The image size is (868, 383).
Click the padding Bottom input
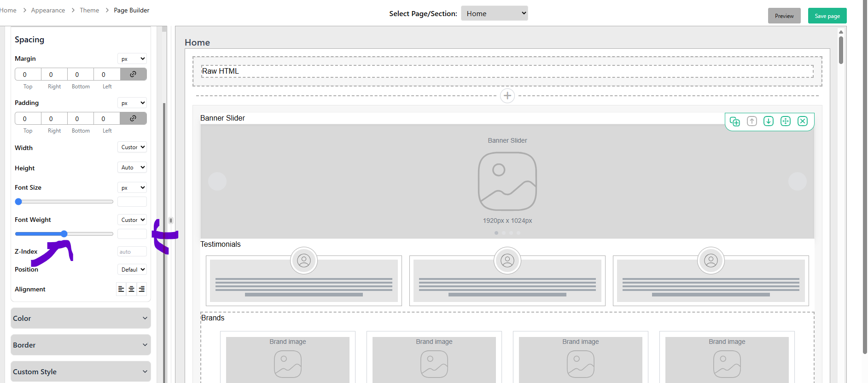tap(81, 118)
